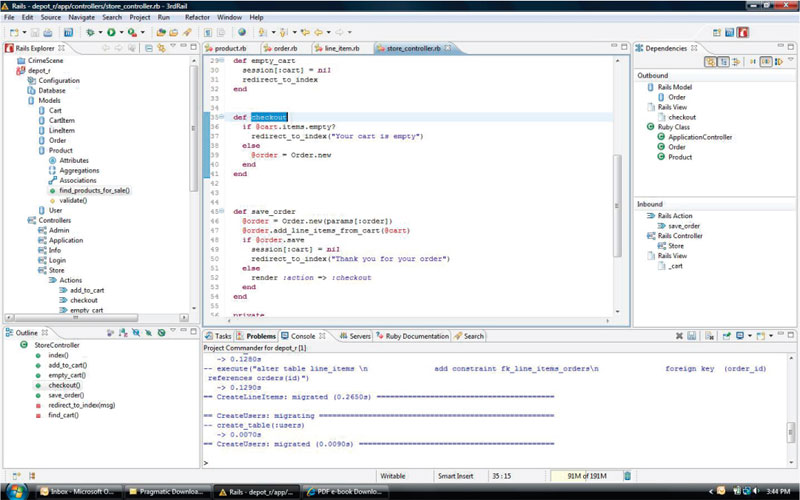Open the Source menu
This screenshot has width=800, height=500.
(51, 17)
